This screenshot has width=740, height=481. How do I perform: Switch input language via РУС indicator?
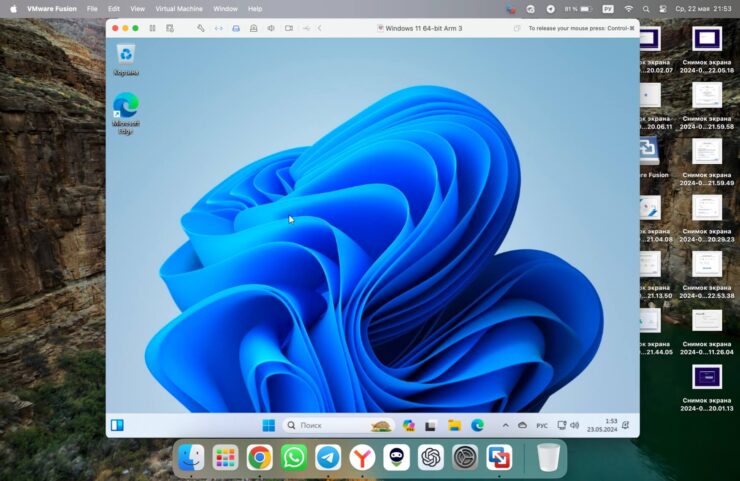(x=542, y=425)
